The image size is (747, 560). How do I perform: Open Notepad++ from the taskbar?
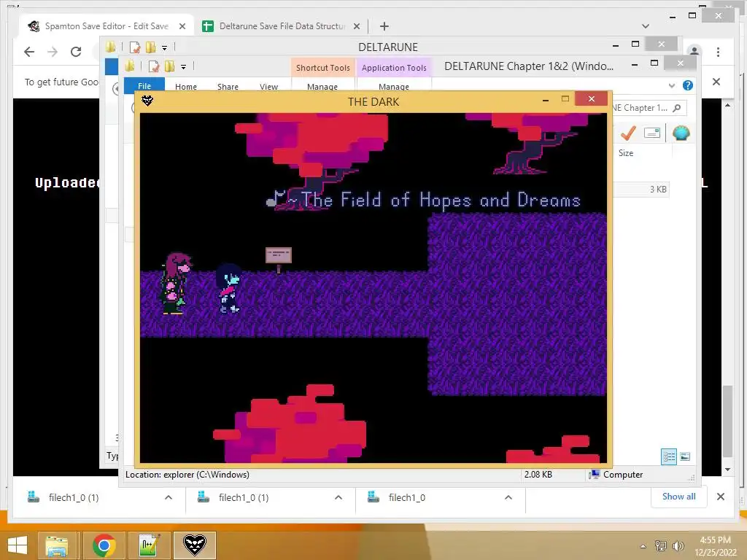(x=149, y=545)
